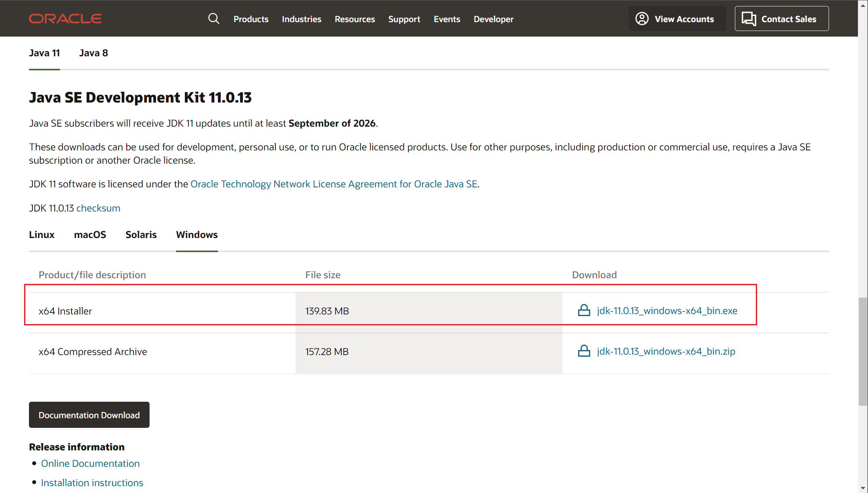
Task: Download jdk-11.0.13_windows-x64_bin.exe
Action: tap(667, 310)
